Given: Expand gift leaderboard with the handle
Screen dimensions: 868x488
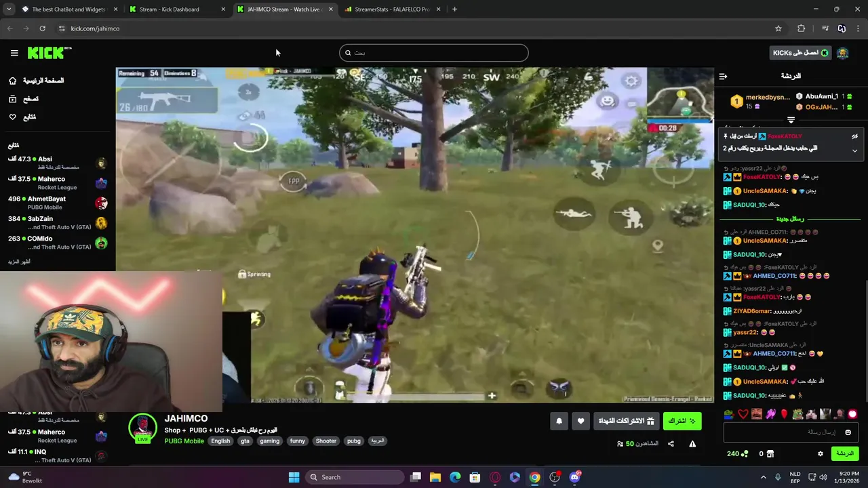Looking at the screenshot, I should point(791,120).
